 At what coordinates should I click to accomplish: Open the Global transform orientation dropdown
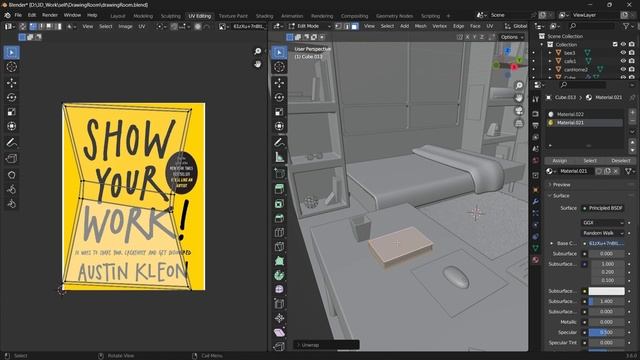tap(516, 26)
